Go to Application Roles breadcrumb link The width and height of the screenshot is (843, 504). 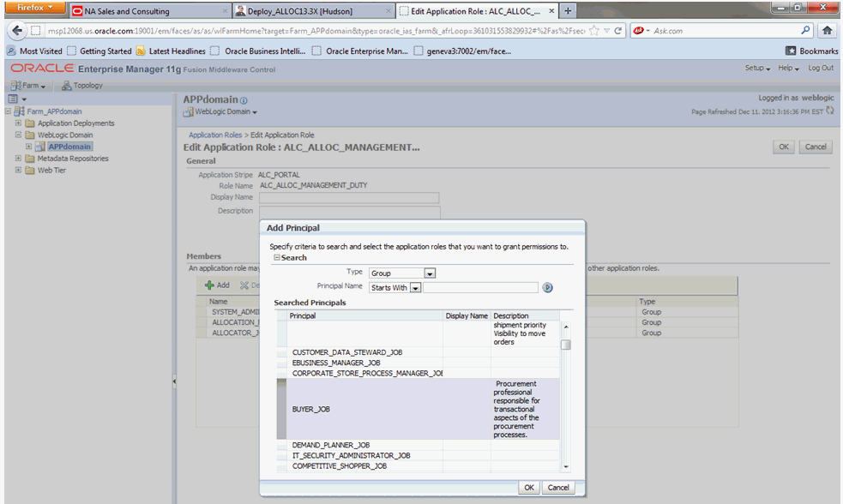(x=215, y=135)
